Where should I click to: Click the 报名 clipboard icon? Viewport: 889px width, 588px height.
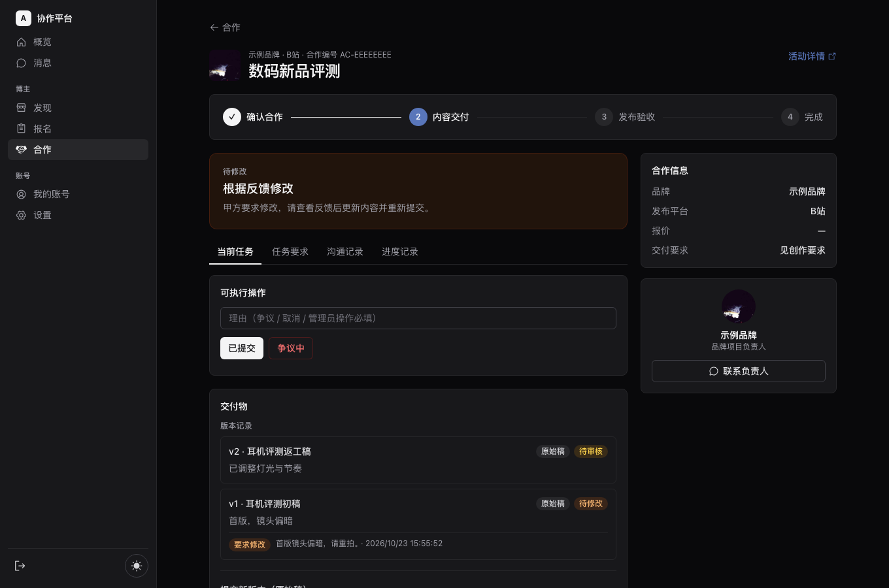[21, 129]
